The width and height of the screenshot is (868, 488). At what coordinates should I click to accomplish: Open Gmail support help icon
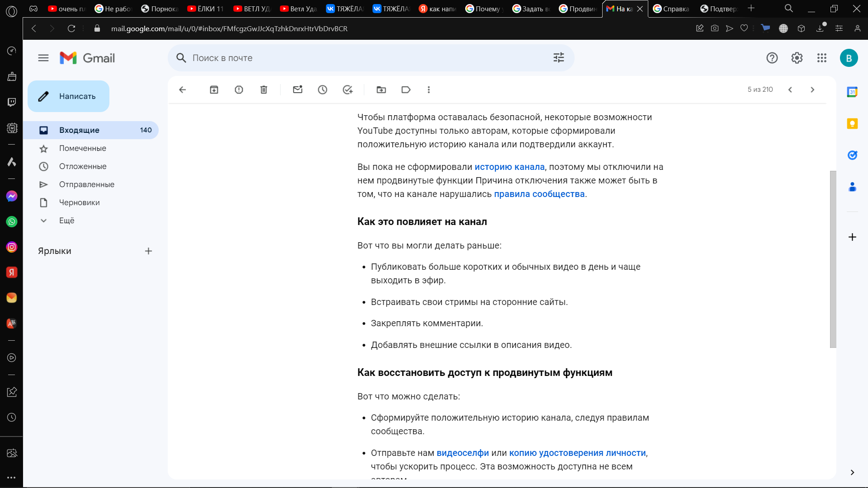772,58
